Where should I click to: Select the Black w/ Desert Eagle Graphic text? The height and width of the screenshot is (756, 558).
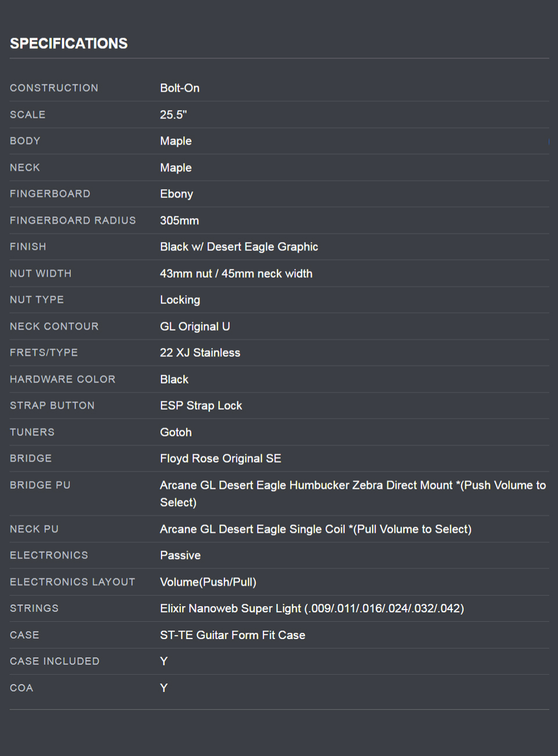(239, 247)
